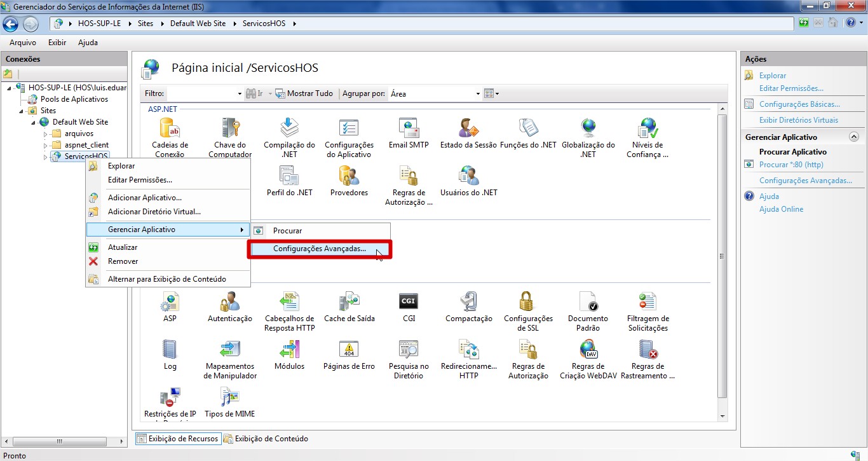868x461 pixels.
Task: Collapse the Default Web Site tree node
Action: click(x=33, y=122)
